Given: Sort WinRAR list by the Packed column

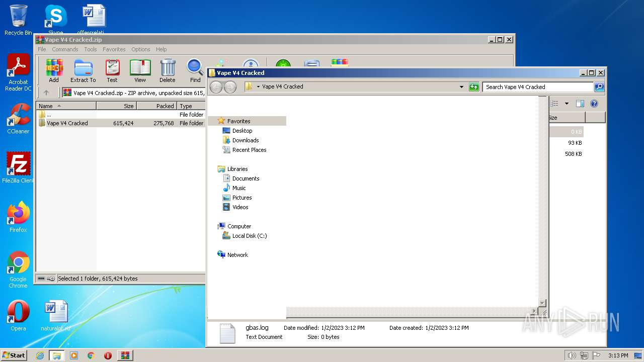Looking at the screenshot, I should click(156, 106).
